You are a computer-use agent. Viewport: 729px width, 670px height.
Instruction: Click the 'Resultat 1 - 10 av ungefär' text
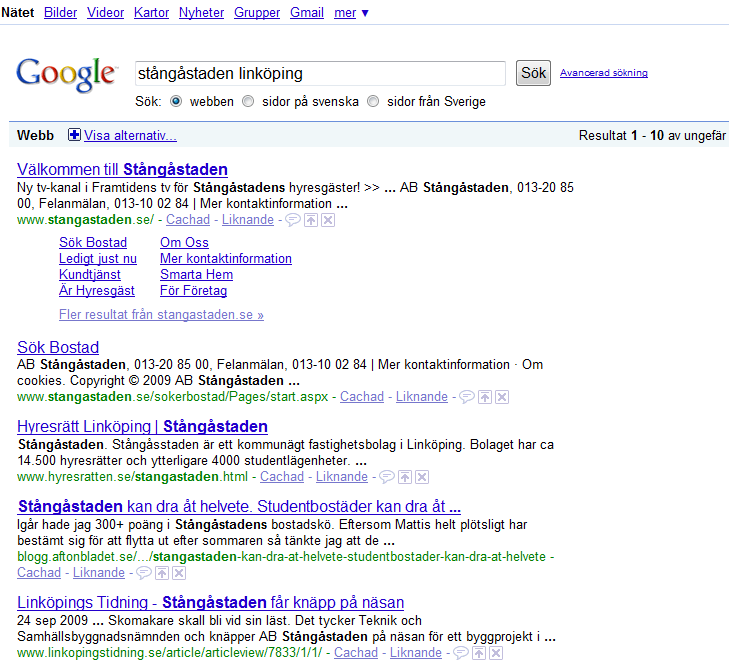(652, 135)
